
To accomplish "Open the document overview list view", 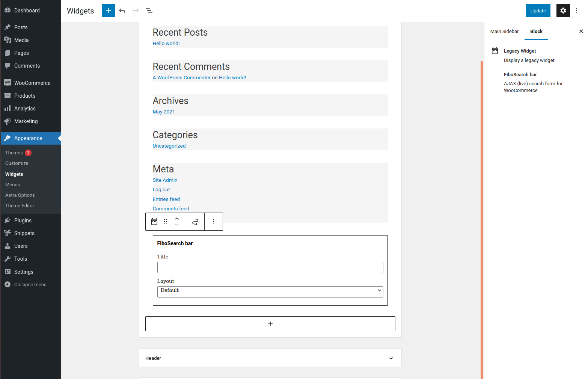I will (x=149, y=11).
